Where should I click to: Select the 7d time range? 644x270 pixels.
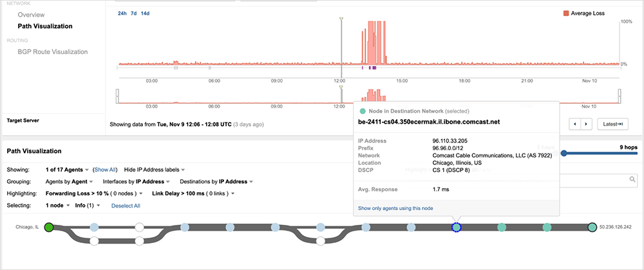click(x=133, y=13)
